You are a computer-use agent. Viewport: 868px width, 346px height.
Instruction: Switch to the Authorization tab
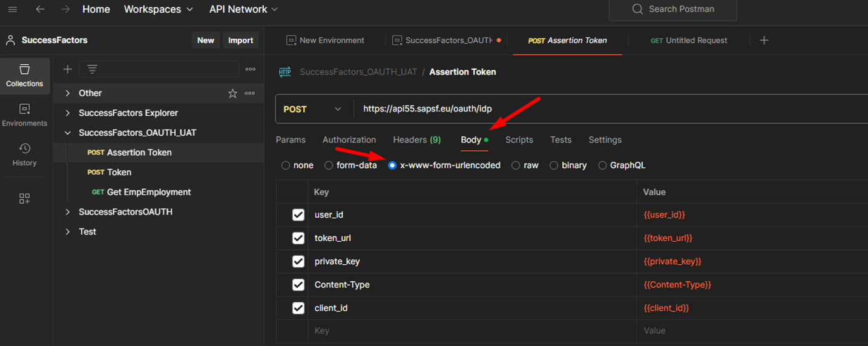click(x=349, y=140)
